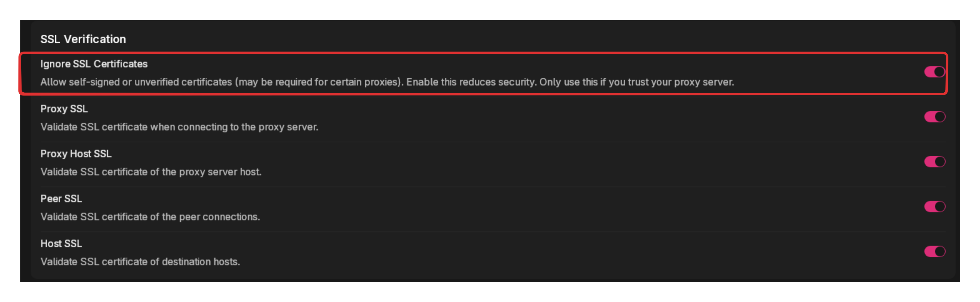This screenshot has height=302, width=980.
Task: Click the Host SSL setting label
Action: (x=61, y=243)
